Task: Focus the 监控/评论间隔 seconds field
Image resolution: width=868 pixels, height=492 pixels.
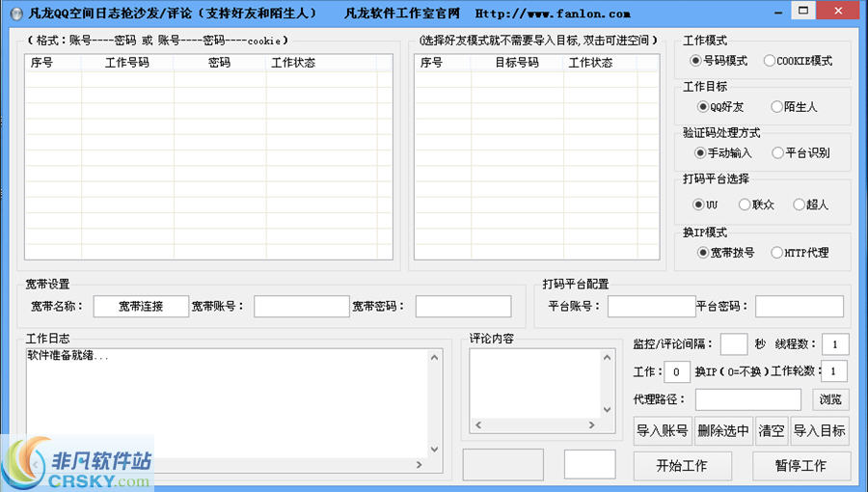Action: [734, 344]
